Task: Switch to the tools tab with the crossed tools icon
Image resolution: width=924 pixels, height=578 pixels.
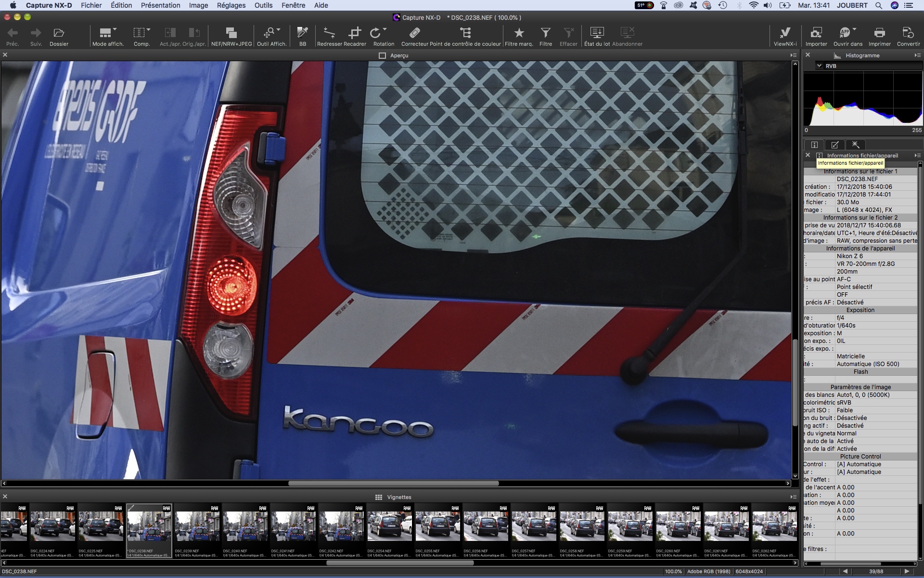Action: click(856, 144)
